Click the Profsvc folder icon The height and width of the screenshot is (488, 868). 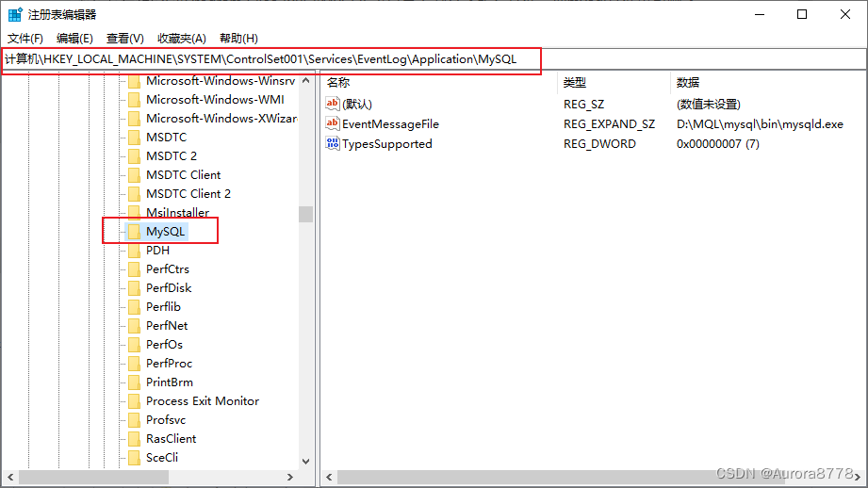click(134, 420)
